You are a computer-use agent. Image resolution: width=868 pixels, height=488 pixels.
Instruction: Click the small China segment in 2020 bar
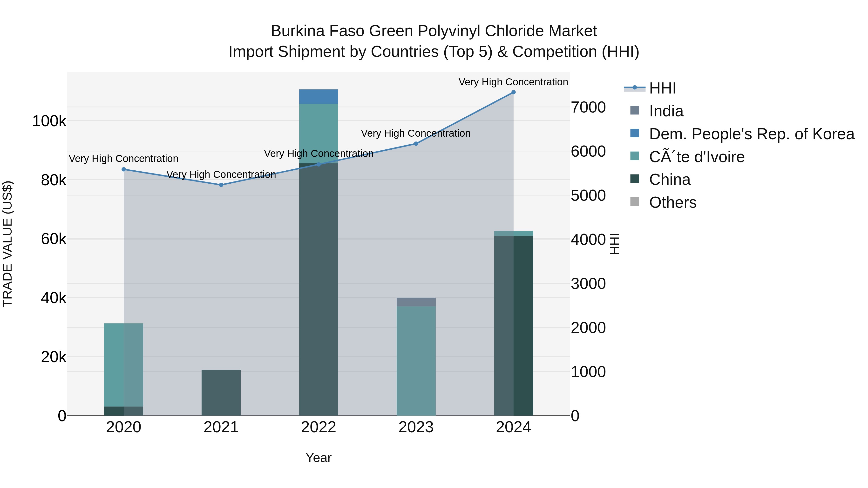pos(124,411)
